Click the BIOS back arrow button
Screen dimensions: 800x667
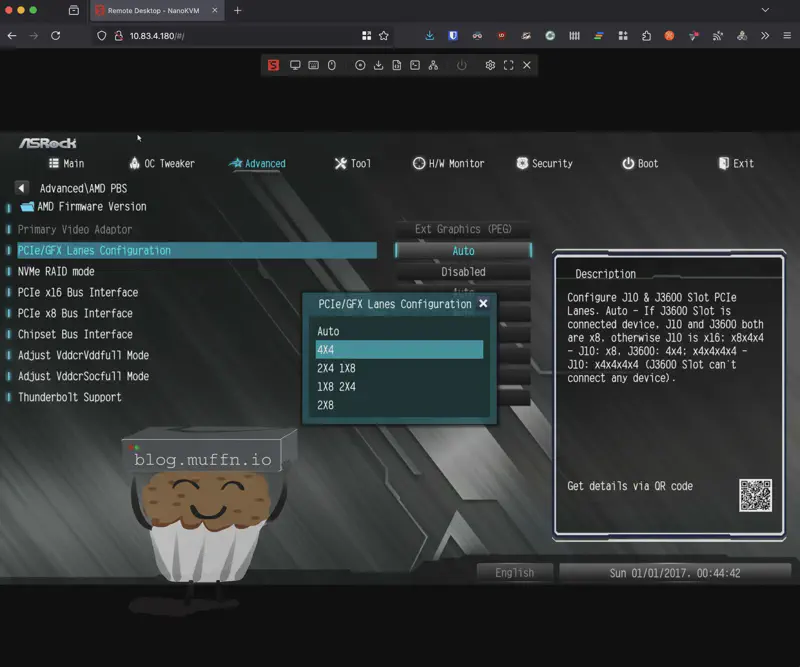pos(22,188)
